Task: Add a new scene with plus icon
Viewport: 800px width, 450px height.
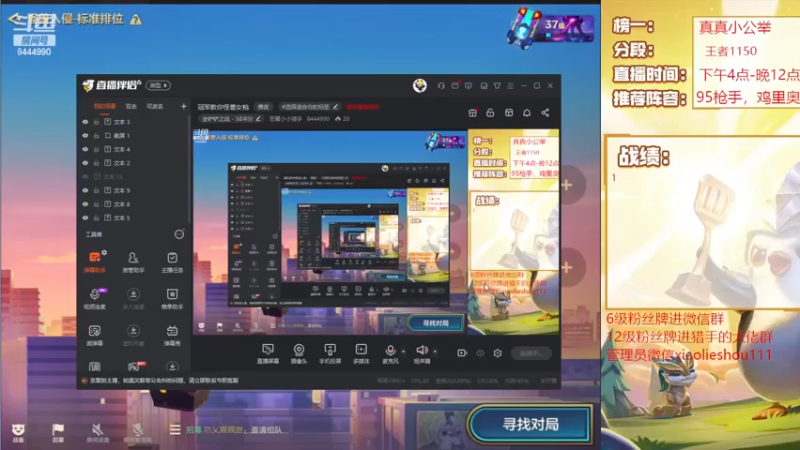Action: point(184,106)
